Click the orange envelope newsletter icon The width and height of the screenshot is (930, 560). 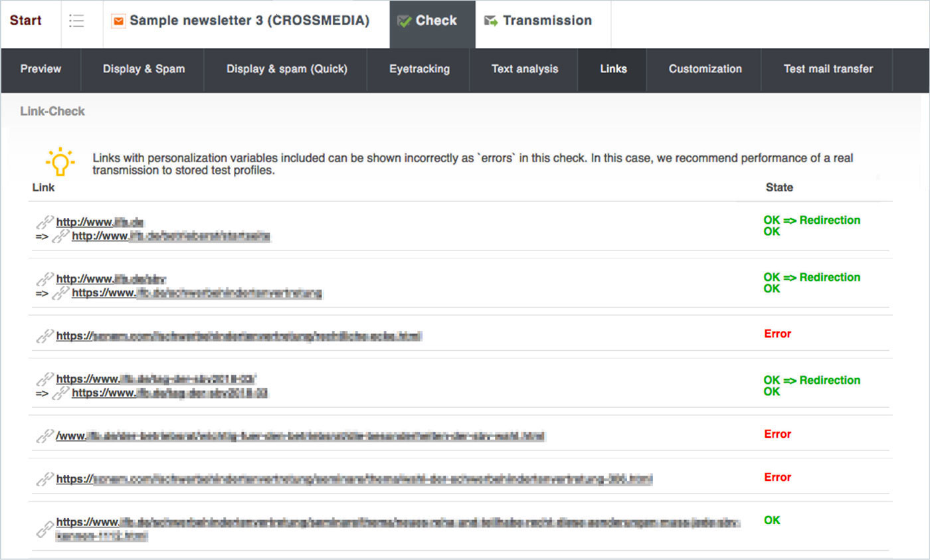118,21
